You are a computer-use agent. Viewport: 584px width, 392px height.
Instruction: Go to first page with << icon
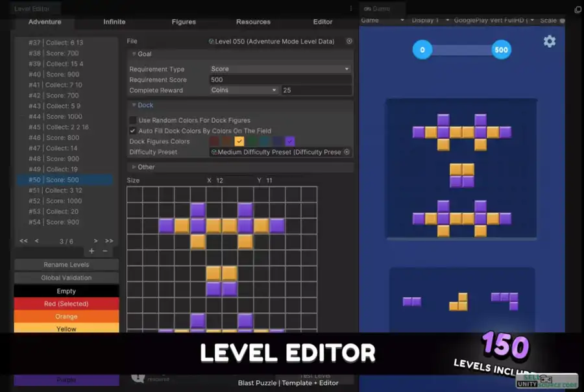(23, 241)
